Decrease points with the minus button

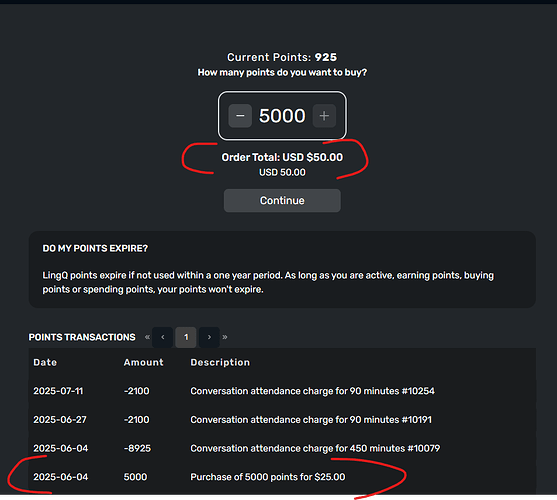tap(240, 116)
